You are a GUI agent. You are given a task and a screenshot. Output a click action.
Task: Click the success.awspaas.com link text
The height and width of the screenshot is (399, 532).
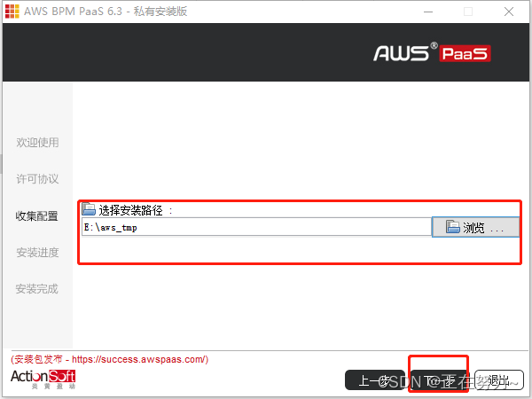point(138,359)
